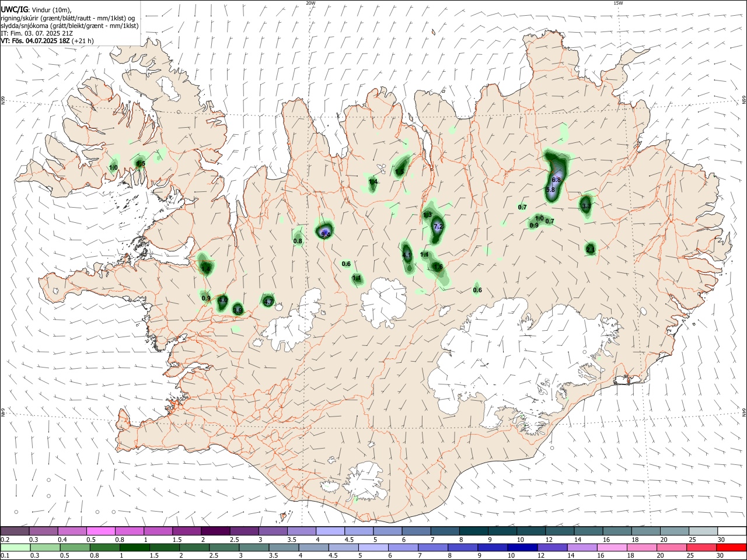Click the 0.2 label in top legend
The width and height of the screenshot is (747, 560).
click(5, 540)
